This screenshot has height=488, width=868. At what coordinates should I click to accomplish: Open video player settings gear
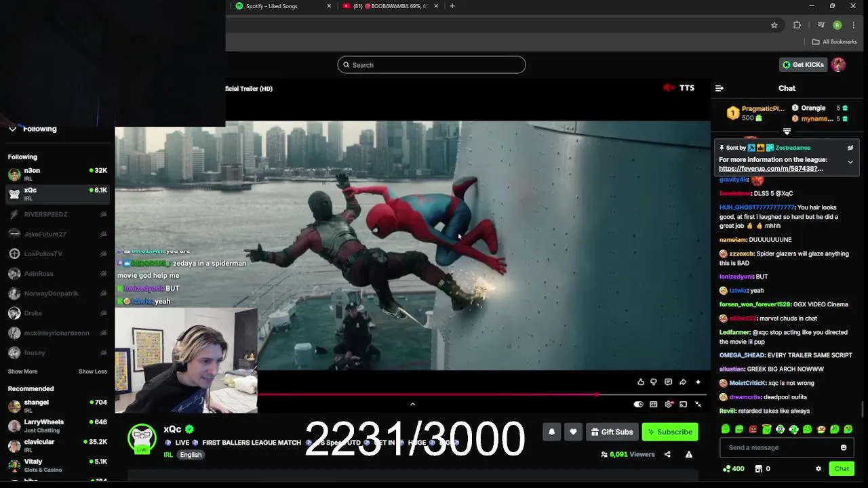pyautogui.click(x=669, y=405)
